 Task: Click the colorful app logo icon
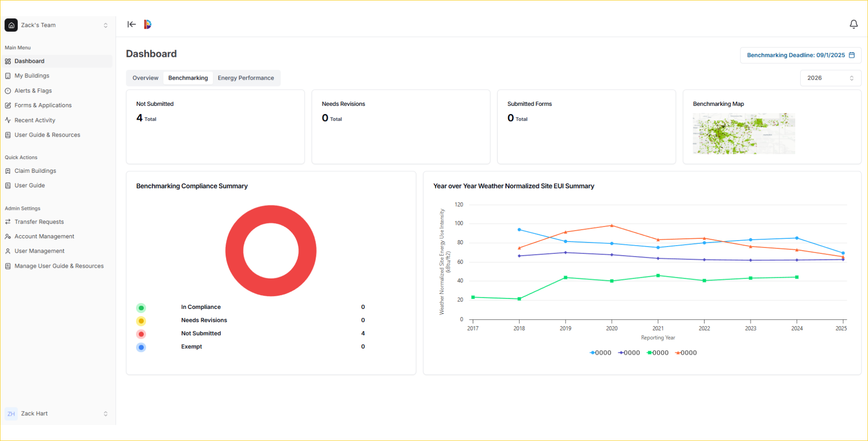[147, 24]
